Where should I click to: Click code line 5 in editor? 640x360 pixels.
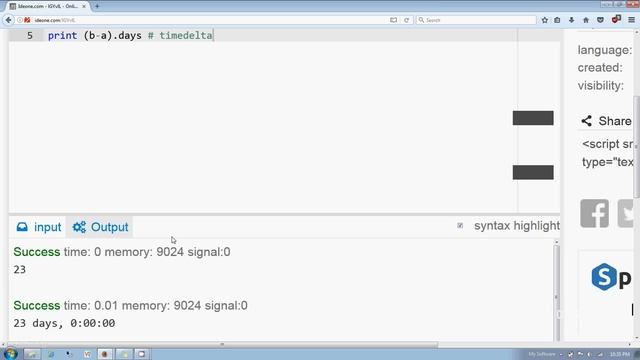pyautogui.click(x=130, y=36)
